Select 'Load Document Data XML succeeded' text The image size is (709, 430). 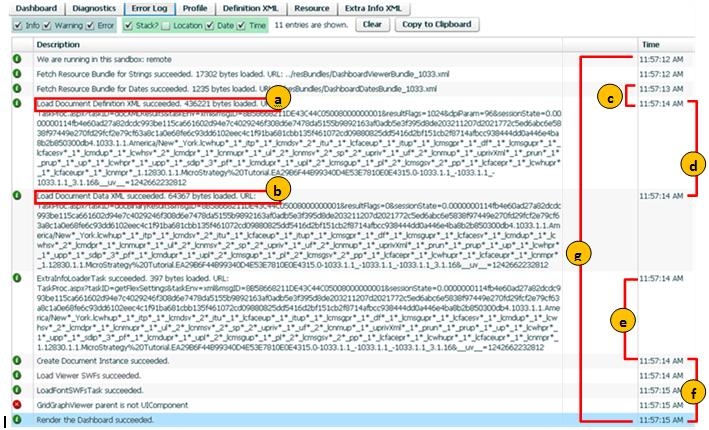(x=101, y=196)
